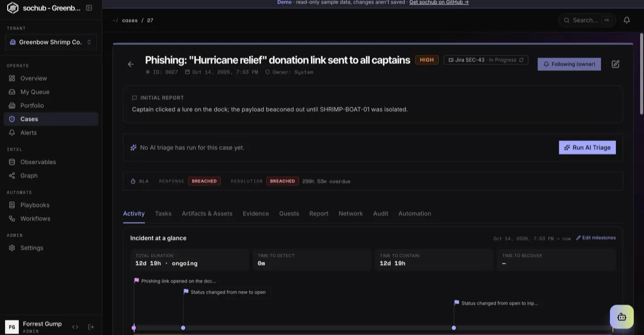Open the notifications bell

click(627, 20)
